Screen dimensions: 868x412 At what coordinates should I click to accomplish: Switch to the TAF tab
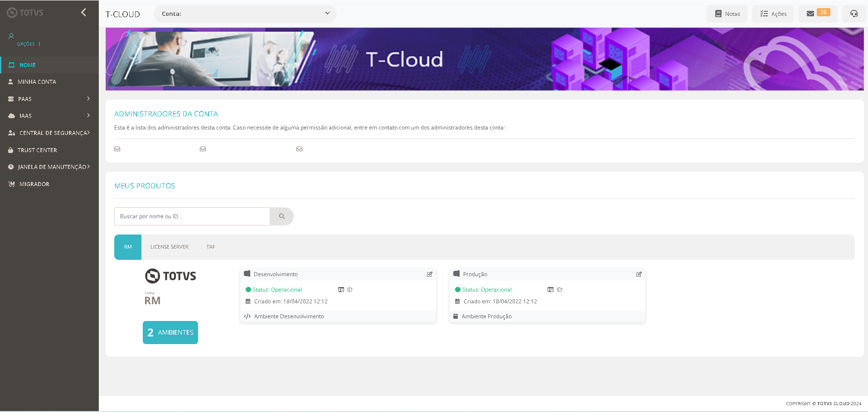(211, 247)
